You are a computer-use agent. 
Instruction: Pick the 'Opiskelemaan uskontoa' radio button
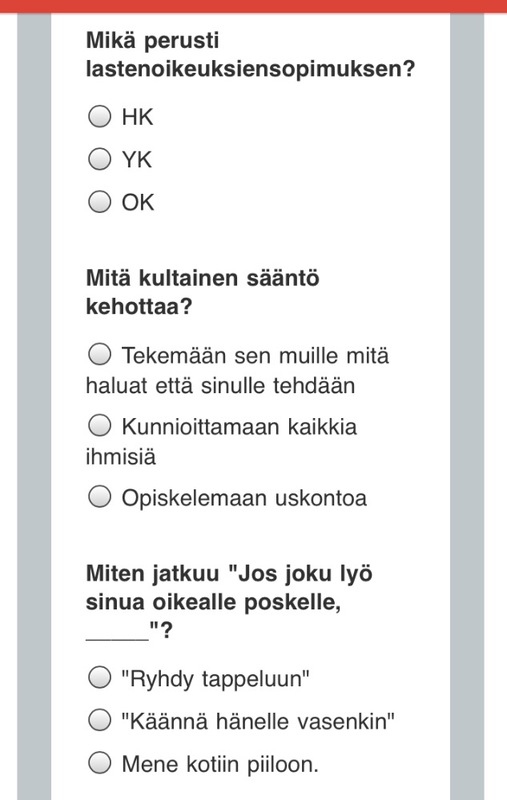coord(99,496)
